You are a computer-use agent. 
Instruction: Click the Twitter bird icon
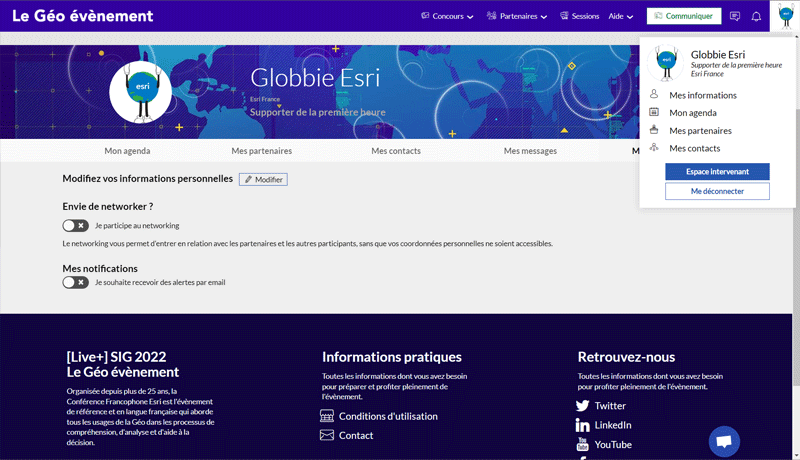583,406
